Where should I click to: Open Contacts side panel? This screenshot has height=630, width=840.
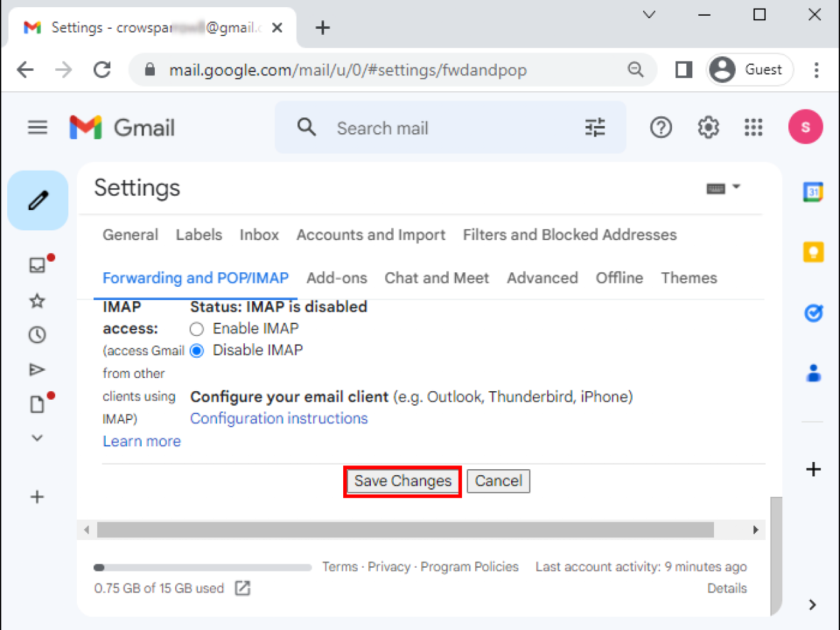813,373
